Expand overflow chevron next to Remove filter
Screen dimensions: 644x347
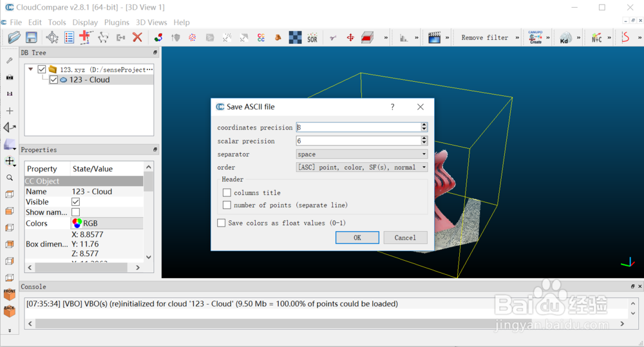pos(517,38)
